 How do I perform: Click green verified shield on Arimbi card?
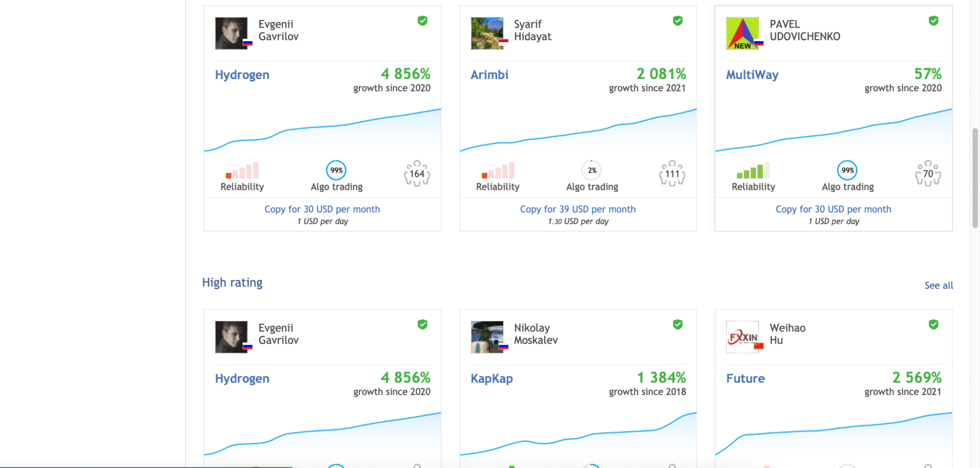click(678, 21)
